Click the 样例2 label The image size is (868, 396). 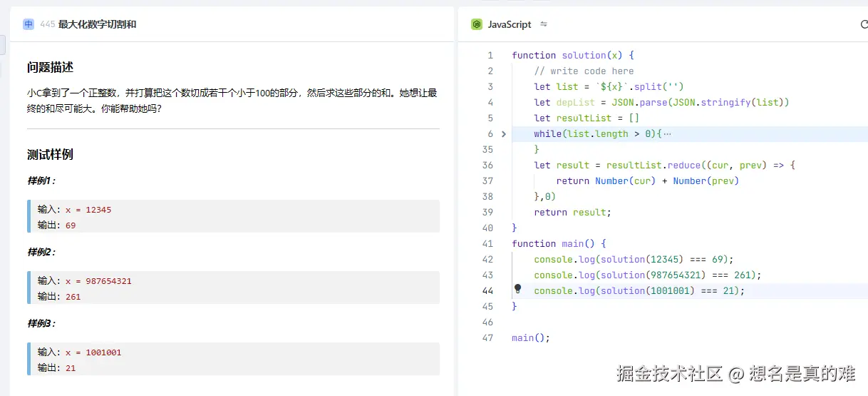41,252
